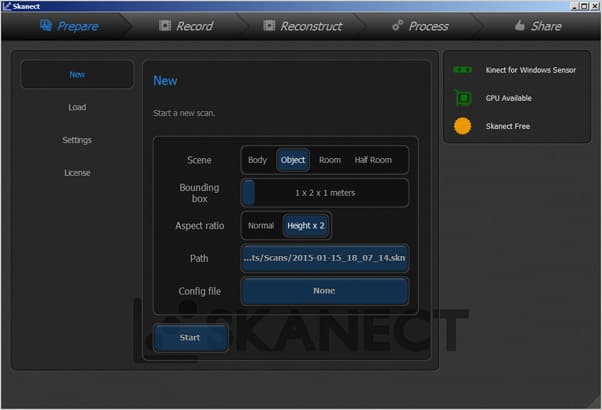602x410 pixels.
Task: Click Kinect for Windows Sensor text
Action: [x=531, y=70]
